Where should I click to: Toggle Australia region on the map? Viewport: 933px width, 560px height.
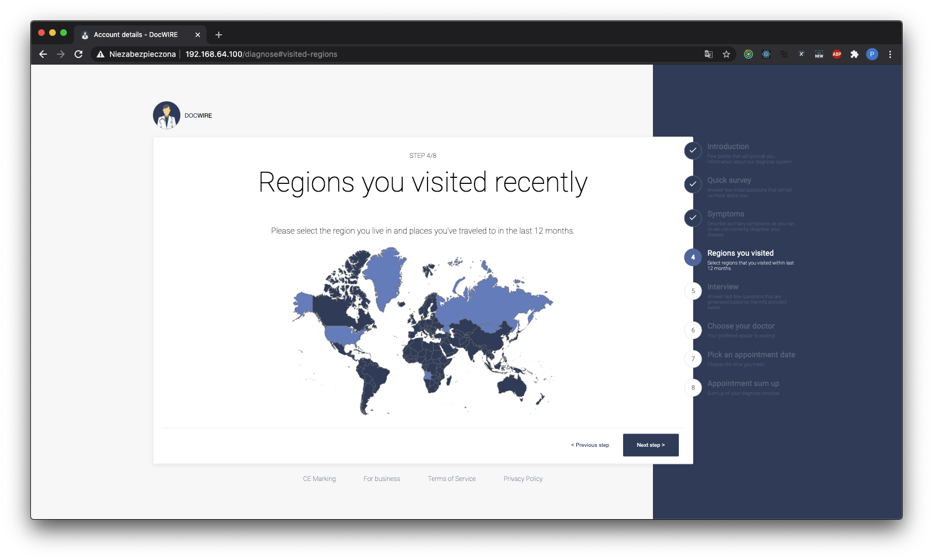pos(513,385)
